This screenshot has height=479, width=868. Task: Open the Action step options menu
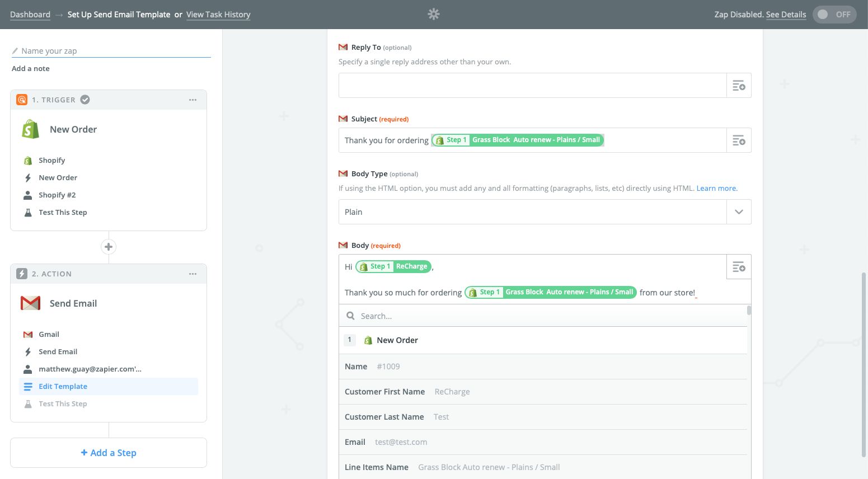(x=193, y=274)
